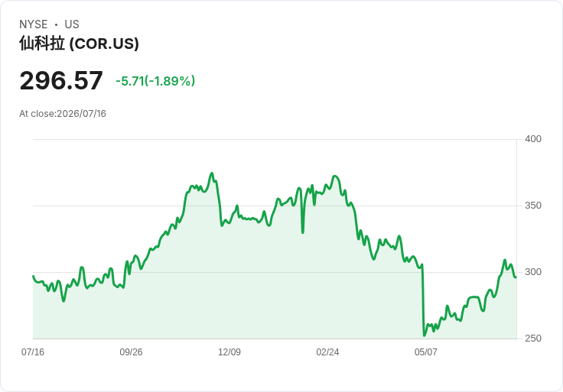The image size is (563, 392).
Task: Click the 02/24 x-axis date label
Action: pyautogui.click(x=327, y=352)
